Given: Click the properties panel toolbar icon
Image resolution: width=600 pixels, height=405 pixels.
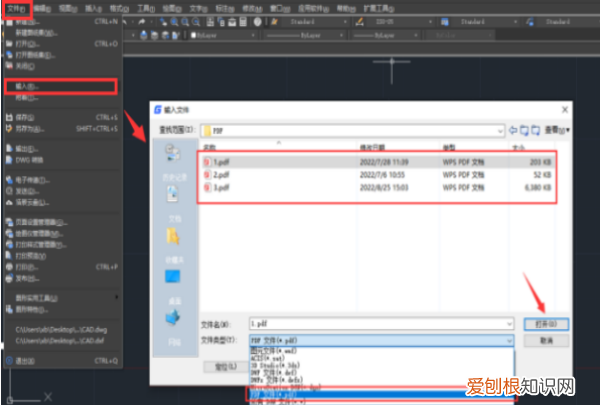Looking at the screenshot, I should pos(210,22).
